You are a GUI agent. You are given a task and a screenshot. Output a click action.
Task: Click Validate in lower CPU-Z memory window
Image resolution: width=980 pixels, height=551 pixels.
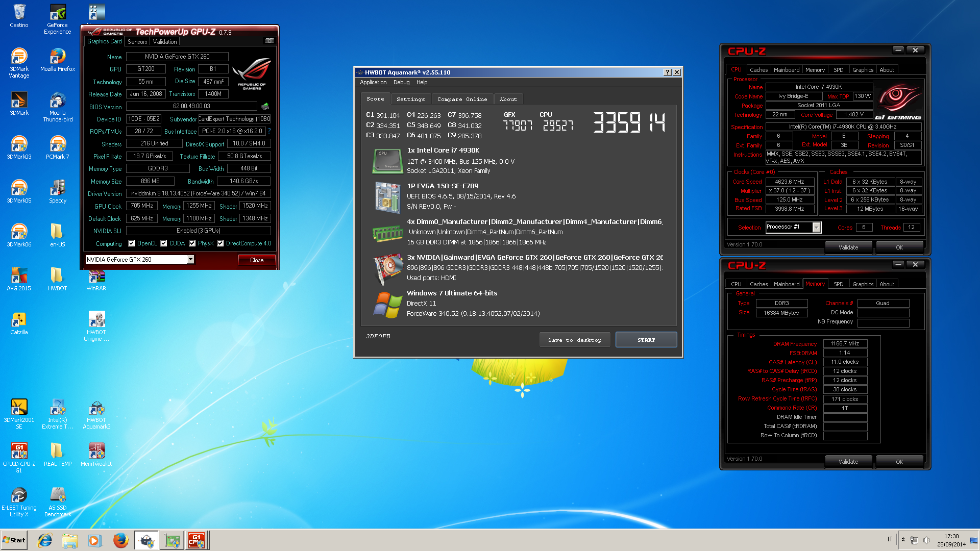pos(848,462)
